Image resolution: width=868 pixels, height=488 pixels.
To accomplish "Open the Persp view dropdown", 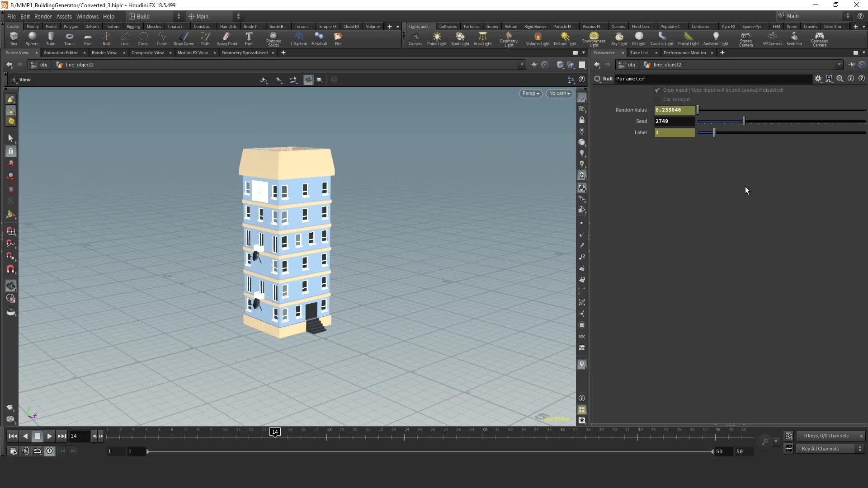I will [x=531, y=94].
